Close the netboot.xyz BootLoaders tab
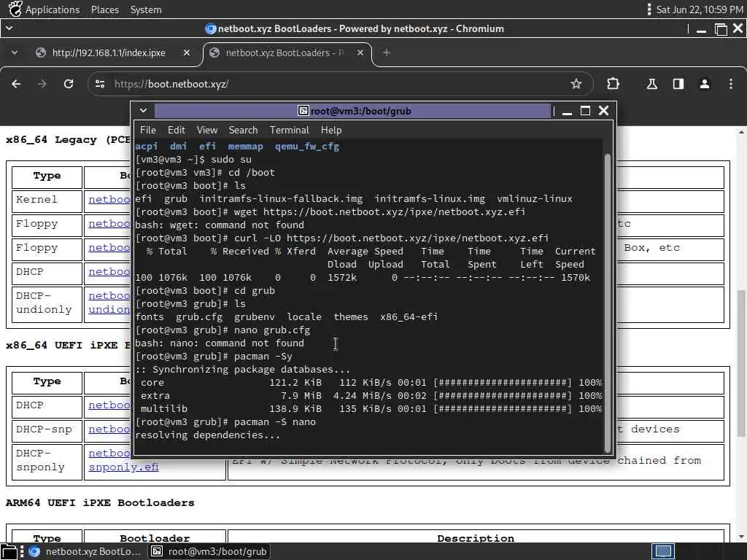 pos(360,52)
